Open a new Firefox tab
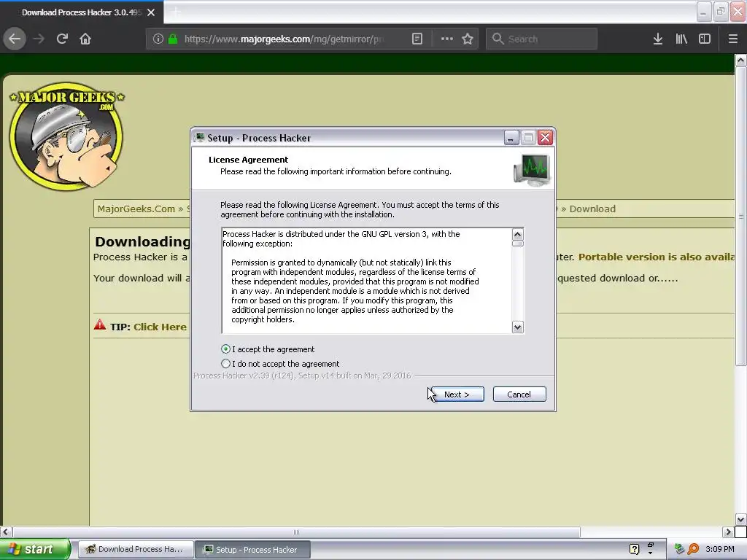This screenshot has width=747, height=560. [176, 12]
